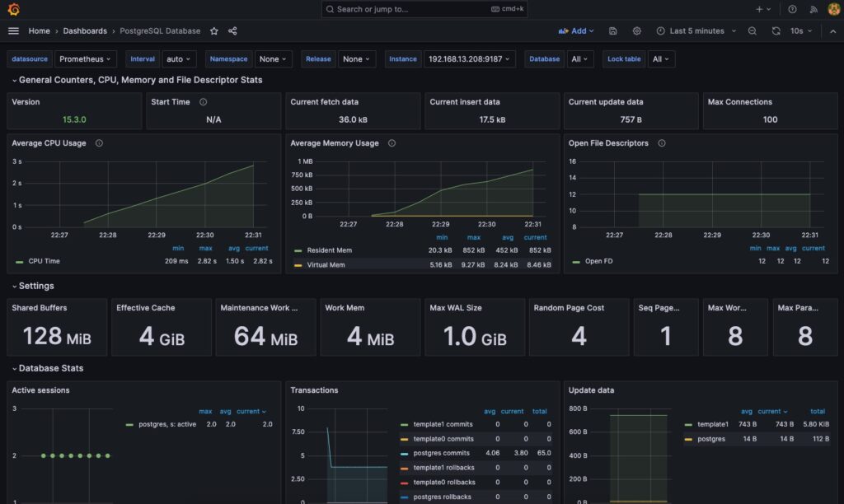844x504 pixels.
Task: Click template0 rollbacks red color swatch
Action: tap(404, 483)
